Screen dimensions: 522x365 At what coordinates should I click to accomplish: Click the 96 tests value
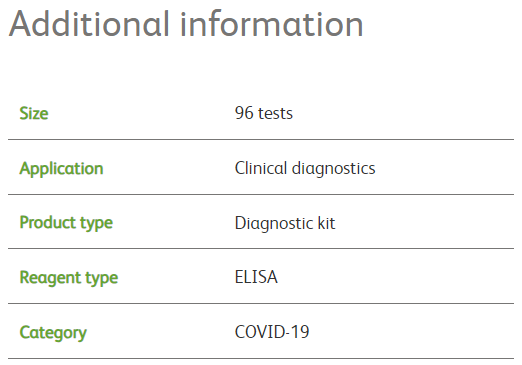(x=264, y=113)
